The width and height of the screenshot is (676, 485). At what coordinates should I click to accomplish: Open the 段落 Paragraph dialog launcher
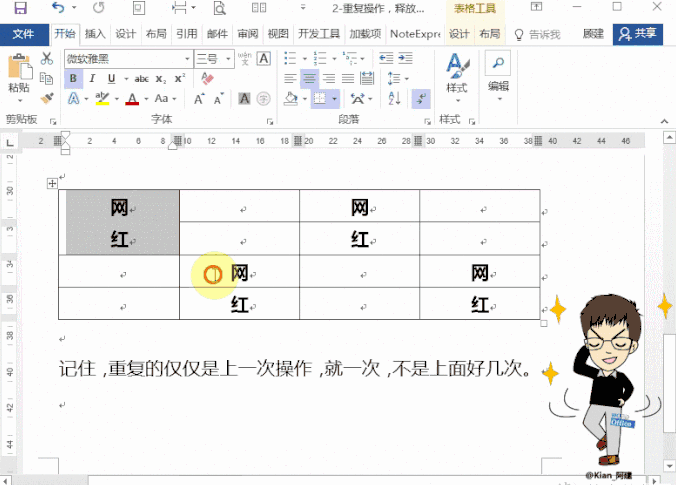click(x=427, y=122)
